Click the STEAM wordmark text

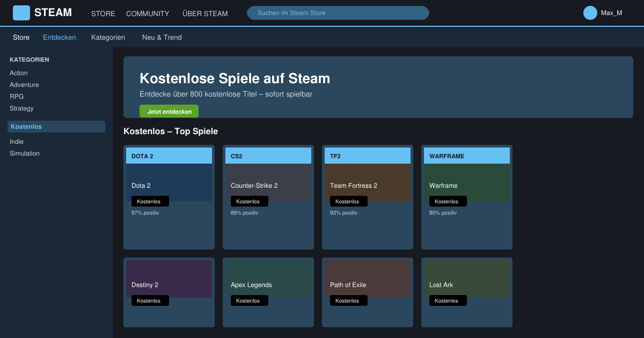coord(53,13)
